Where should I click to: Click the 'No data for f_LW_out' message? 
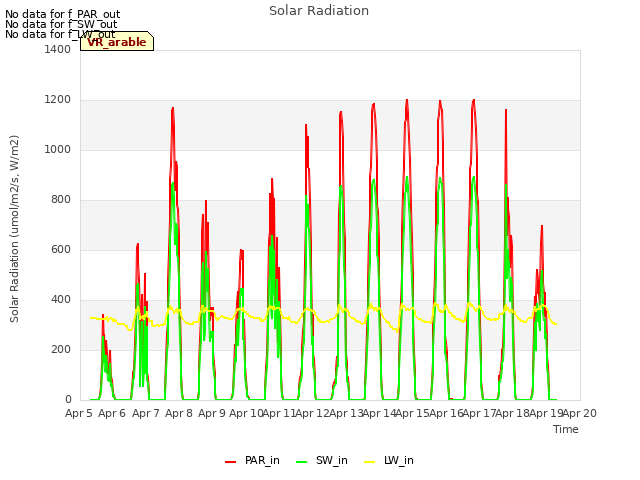60,34
